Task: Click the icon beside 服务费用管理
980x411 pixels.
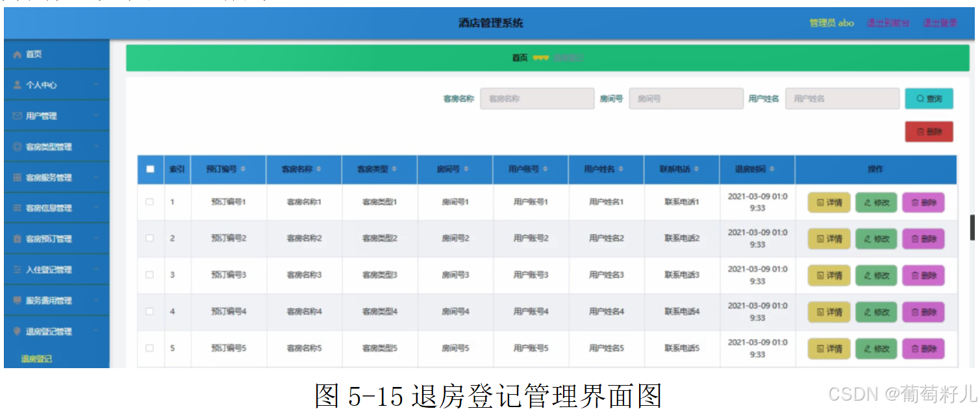Action: [x=18, y=301]
